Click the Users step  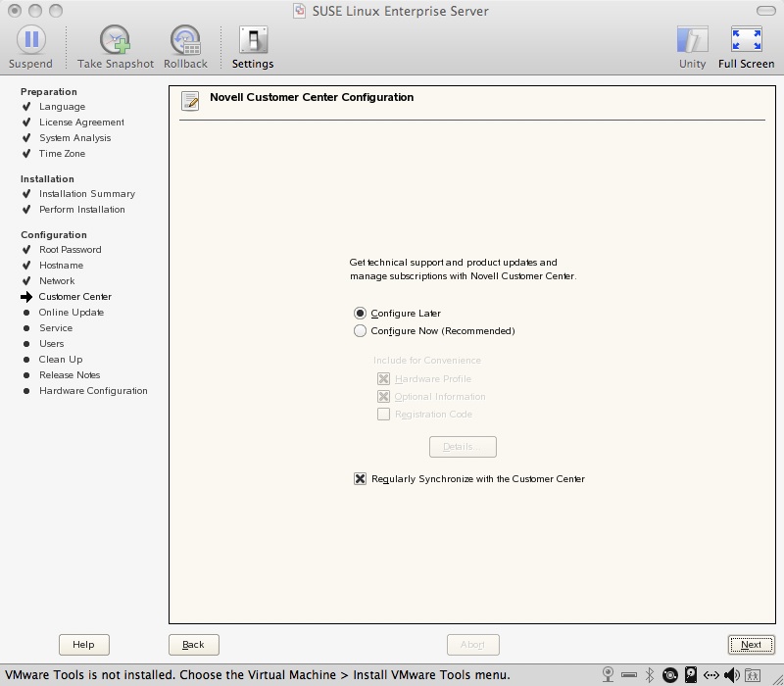pyautogui.click(x=52, y=344)
